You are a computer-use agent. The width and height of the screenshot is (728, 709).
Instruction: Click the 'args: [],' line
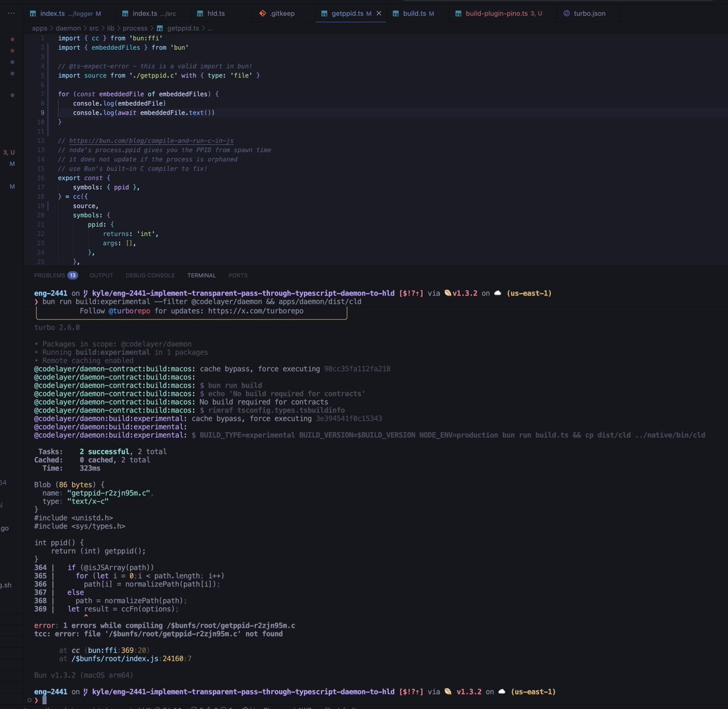[x=119, y=243]
